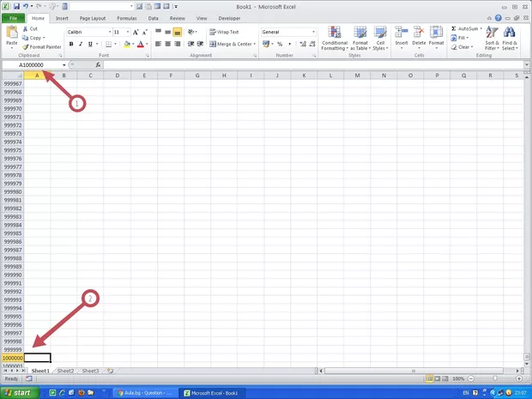The height and width of the screenshot is (399, 532).
Task: Click Increase Decimal icon
Action: point(303,44)
